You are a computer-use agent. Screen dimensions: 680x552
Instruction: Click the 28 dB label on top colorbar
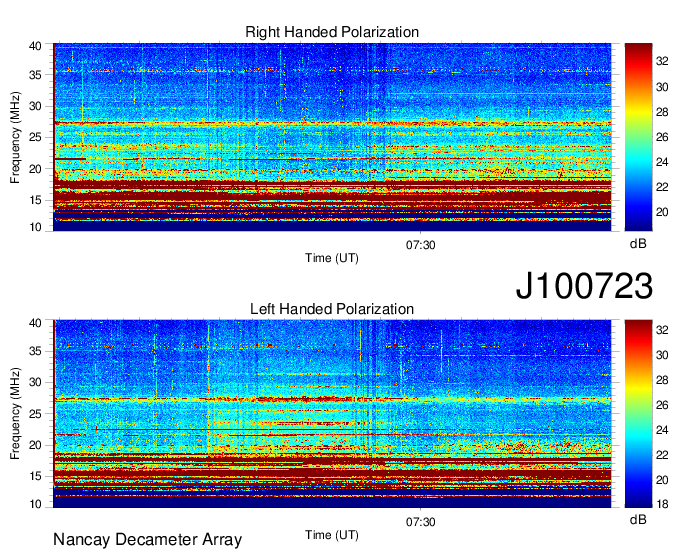[662, 112]
